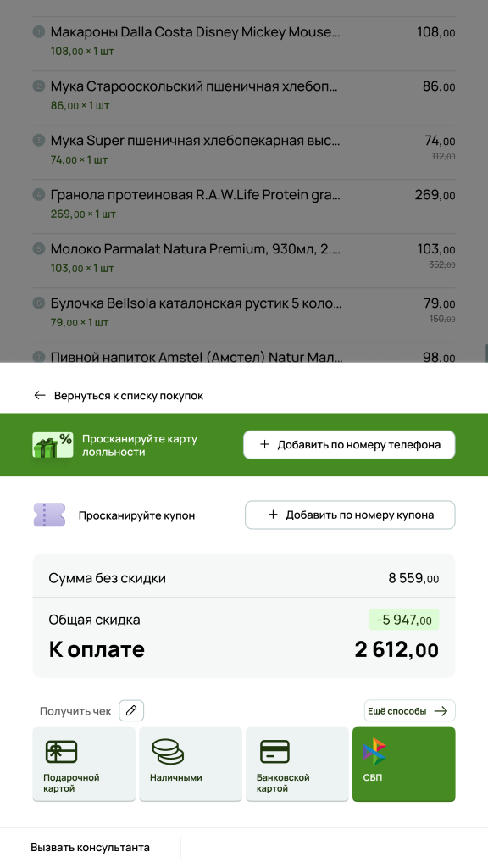Call a consultant at the bottom
This screenshot has width=488, height=868.
(x=90, y=848)
